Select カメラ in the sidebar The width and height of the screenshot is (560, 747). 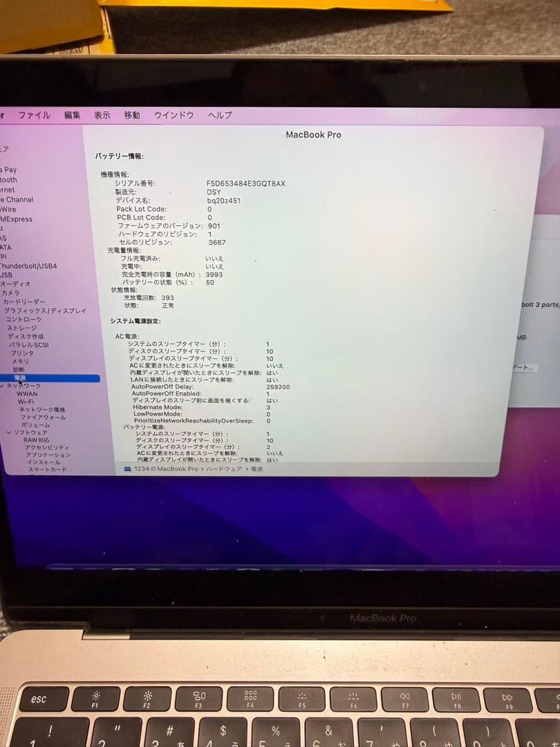10,293
